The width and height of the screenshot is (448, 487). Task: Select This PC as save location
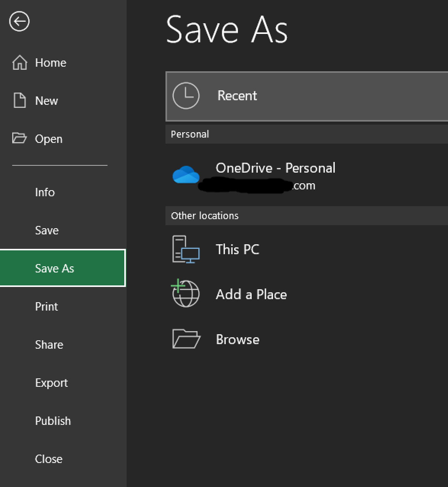click(237, 249)
